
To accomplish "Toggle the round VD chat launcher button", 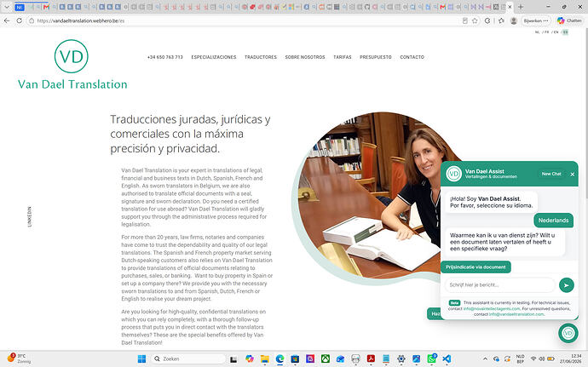I will coord(568,333).
